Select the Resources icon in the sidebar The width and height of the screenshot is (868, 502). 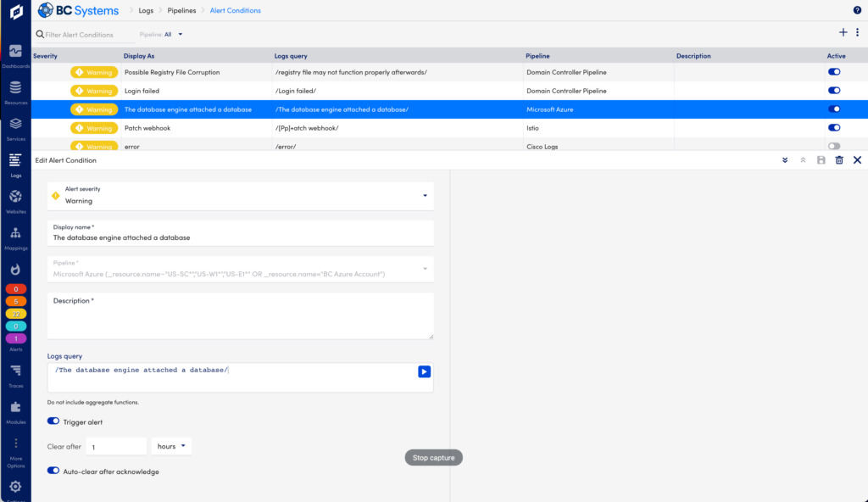[x=14, y=88]
